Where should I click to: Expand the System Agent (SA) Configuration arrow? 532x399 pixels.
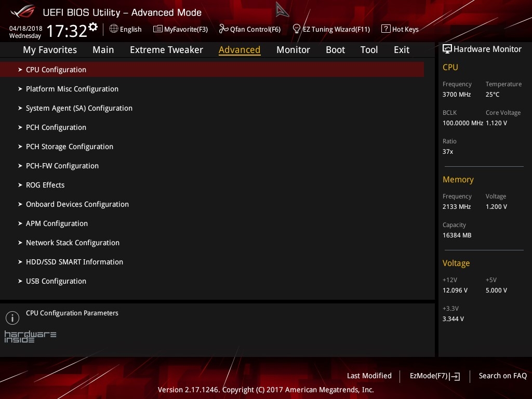point(20,108)
